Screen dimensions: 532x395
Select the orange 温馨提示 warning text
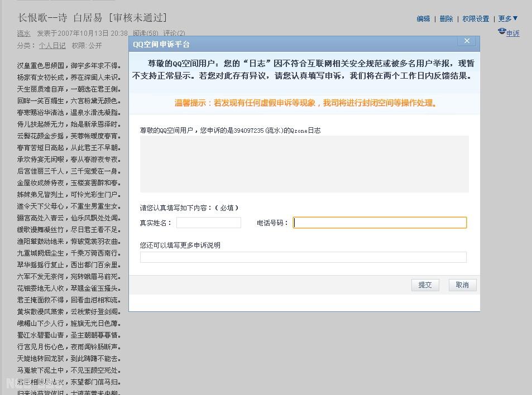(x=305, y=103)
